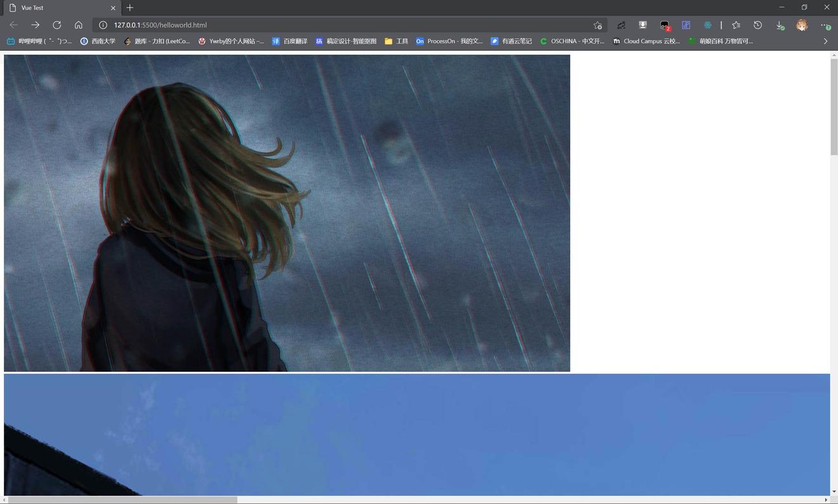Screen dimensions: 838x504
Task: Close the Vue Test tab
Action: click(113, 8)
